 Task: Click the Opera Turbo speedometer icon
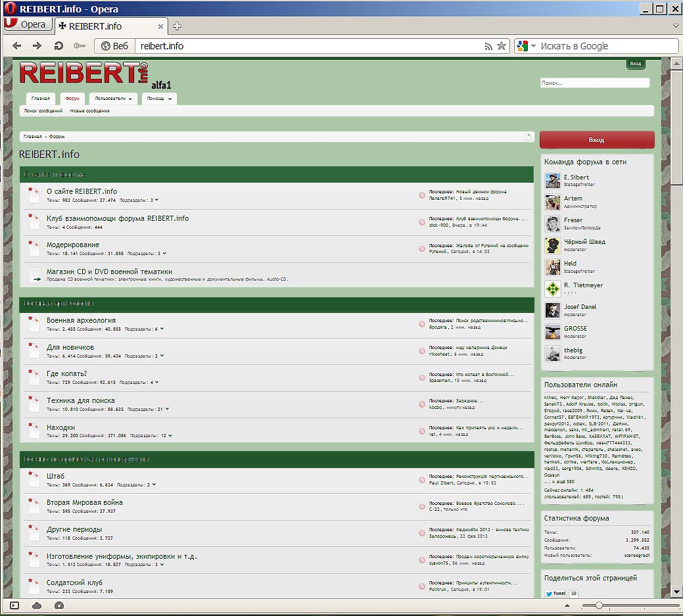[x=59, y=605]
